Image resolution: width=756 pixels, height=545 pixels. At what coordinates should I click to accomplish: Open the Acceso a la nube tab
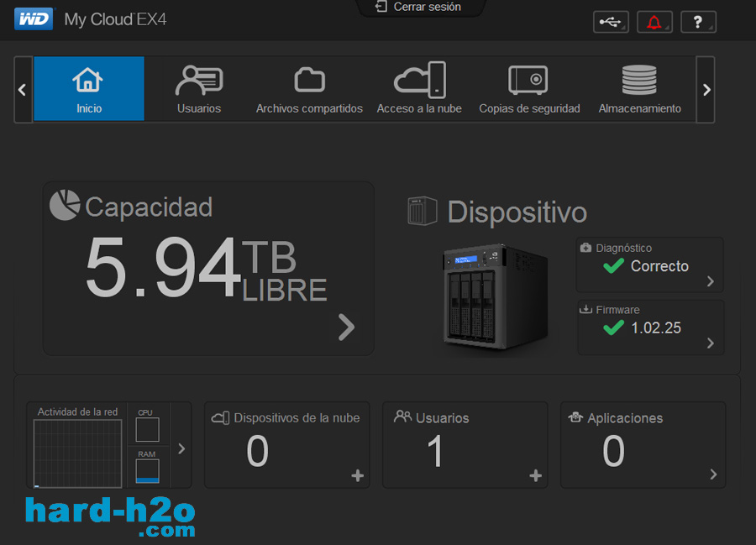coord(419,89)
